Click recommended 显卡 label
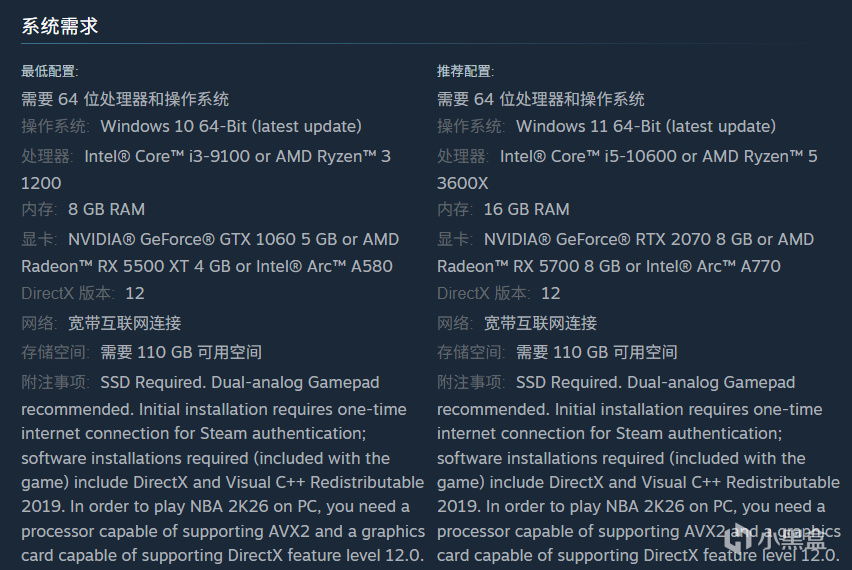The height and width of the screenshot is (570, 852). [x=455, y=239]
